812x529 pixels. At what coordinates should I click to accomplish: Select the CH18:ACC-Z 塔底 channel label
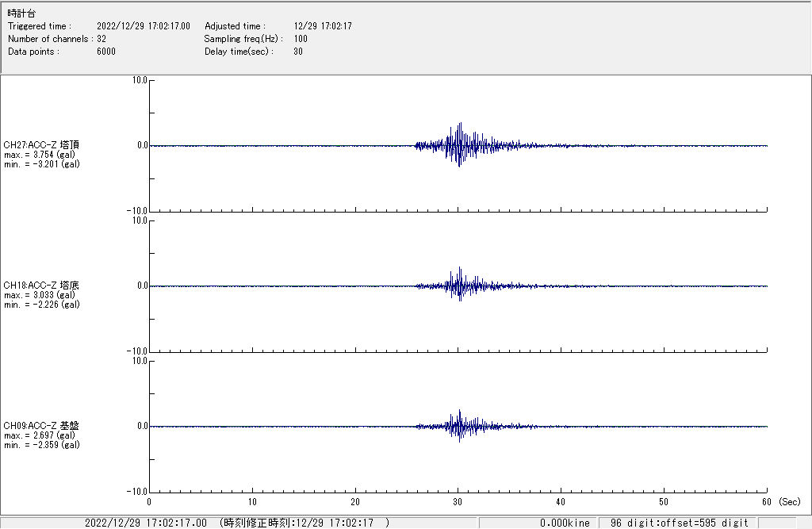click(x=41, y=286)
